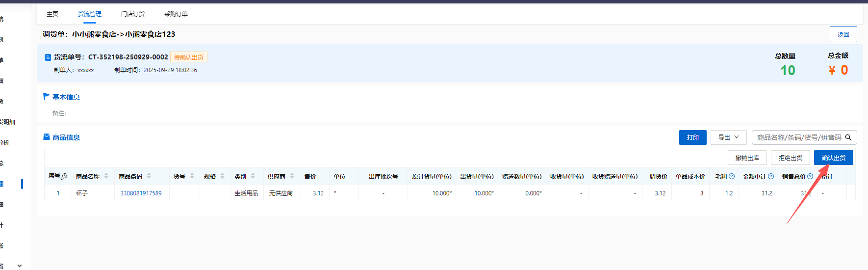Screen dimensions: 868x270
Task: Sort by 商品条码 column arrows
Action: pyautogui.click(x=149, y=176)
